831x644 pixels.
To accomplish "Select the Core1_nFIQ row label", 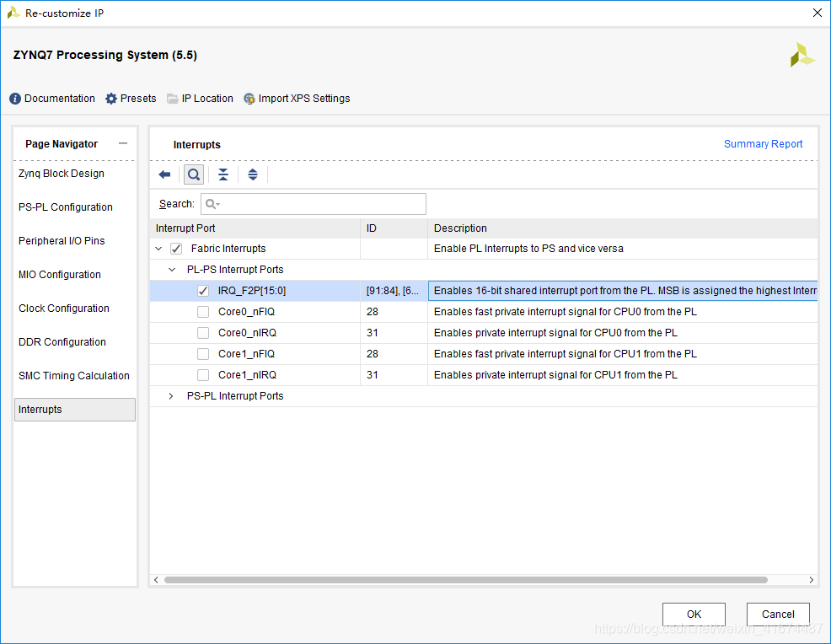I will (x=246, y=354).
